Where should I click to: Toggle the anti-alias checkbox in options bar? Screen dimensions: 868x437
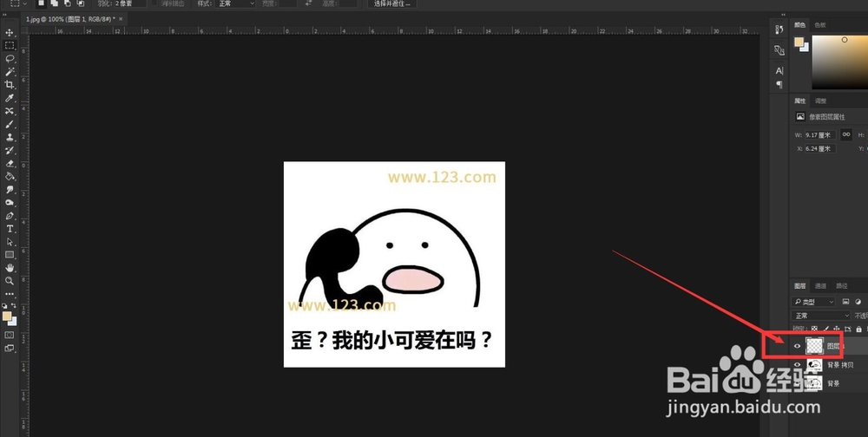tap(155, 3)
